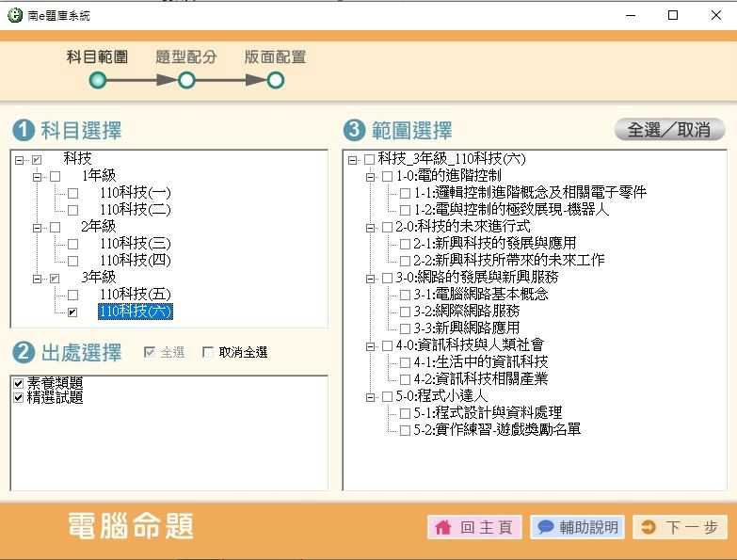This screenshot has width=737, height=560.
Task: Check the 科技_3年級_110科技(六) range checkbox
Action: (x=369, y=160)
